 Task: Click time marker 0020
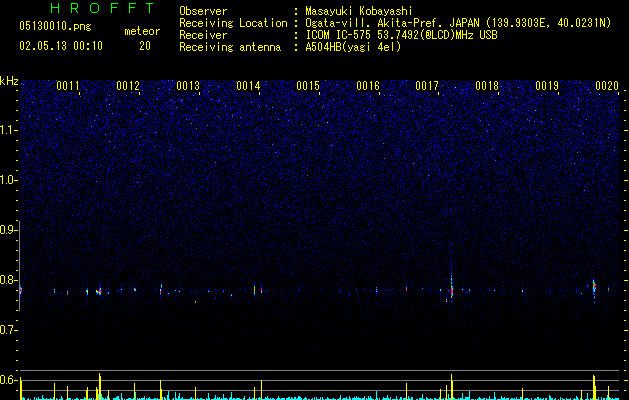pyautogui.click(x=607, y=86)
